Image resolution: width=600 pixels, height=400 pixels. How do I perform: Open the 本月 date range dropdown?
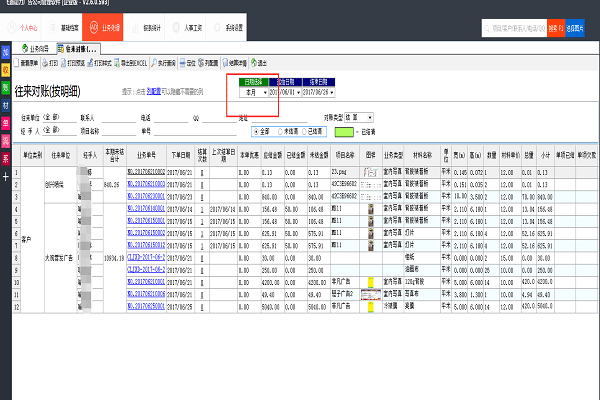click(265, 92)
